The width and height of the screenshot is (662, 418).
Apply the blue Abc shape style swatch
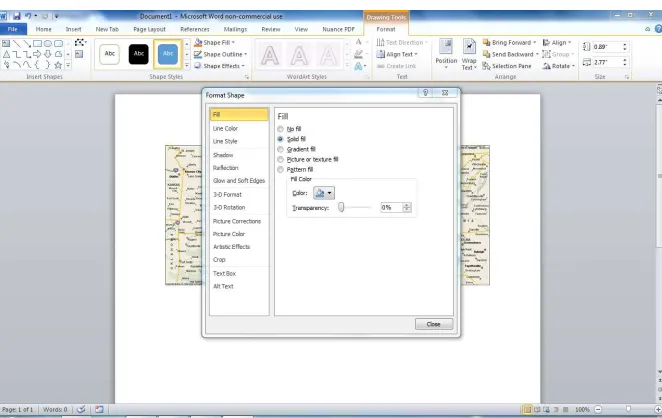tap(168, 54)
